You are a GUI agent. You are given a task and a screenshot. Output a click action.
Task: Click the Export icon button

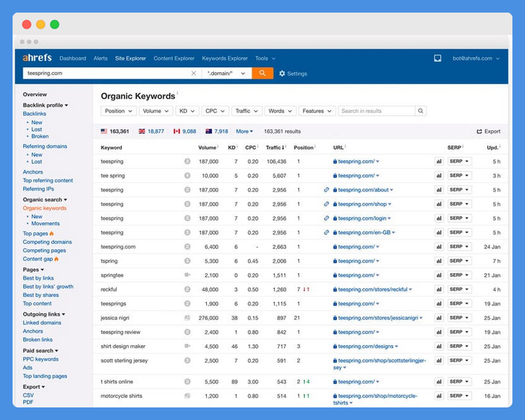click(x=489, y=131)
